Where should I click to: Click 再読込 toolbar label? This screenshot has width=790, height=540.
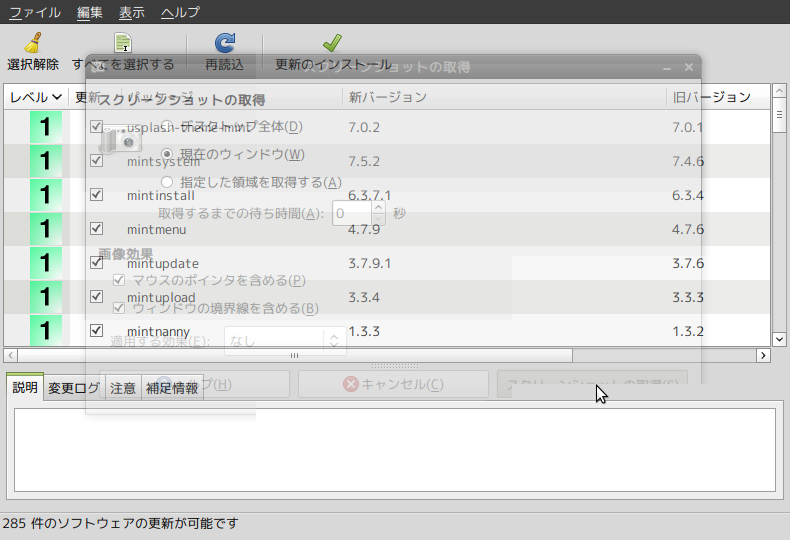(225, 64)
